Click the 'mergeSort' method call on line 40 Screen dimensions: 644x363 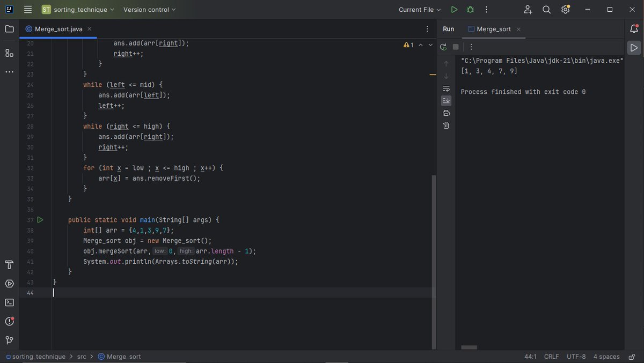coord(118,251)
